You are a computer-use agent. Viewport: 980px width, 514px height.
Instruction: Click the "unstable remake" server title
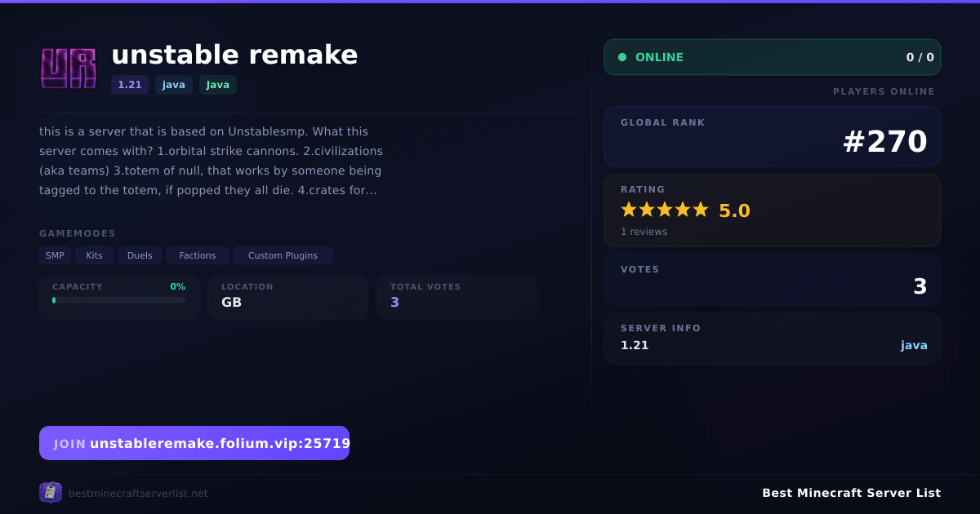pos(234,55)
